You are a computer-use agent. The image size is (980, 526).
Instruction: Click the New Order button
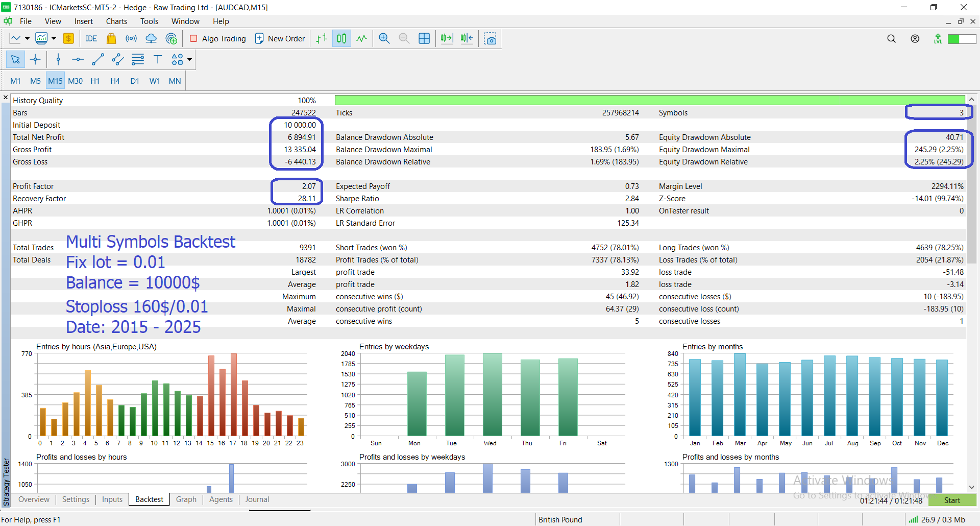coord(280,39)
